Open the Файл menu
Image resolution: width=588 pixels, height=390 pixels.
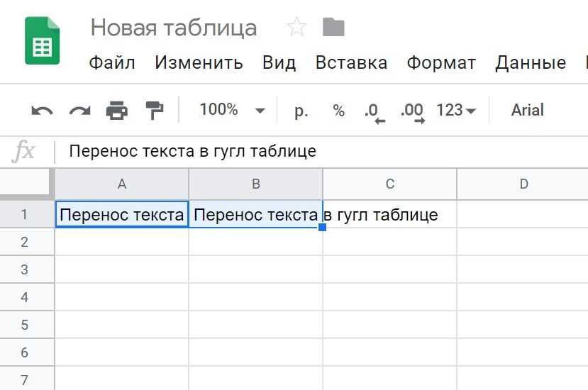112,63
